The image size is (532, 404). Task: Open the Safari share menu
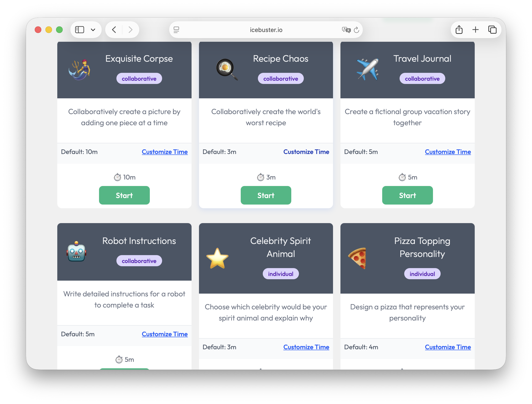click(x=459, y=30)
